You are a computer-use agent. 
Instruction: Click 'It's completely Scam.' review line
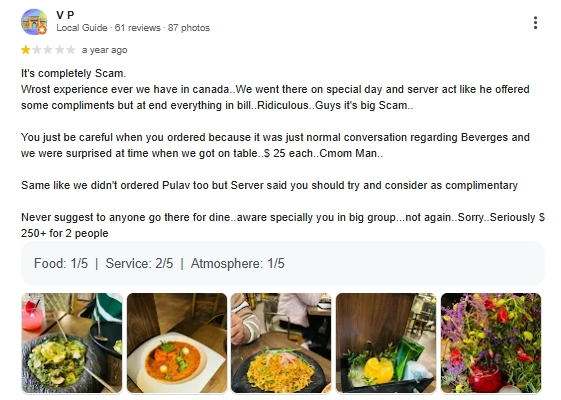(73, 73)
